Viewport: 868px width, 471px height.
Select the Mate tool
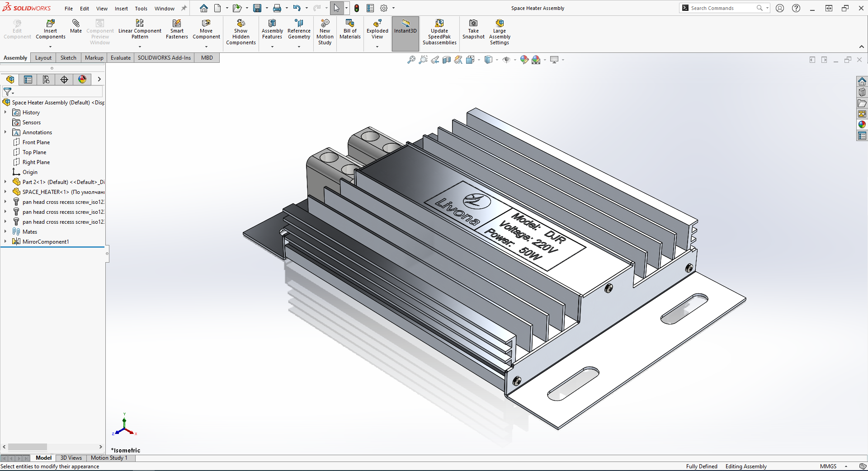point(76,26)
